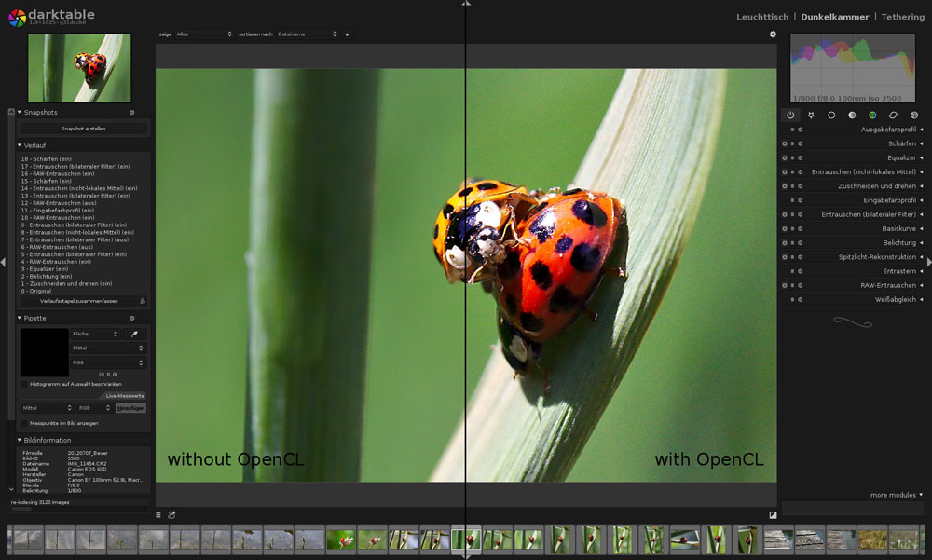Image resolution: width=932 pixels, height=560 pixels.
Task: Open the 'sortieren nach' Dateiname dropdown
Action: pos(306,34)
